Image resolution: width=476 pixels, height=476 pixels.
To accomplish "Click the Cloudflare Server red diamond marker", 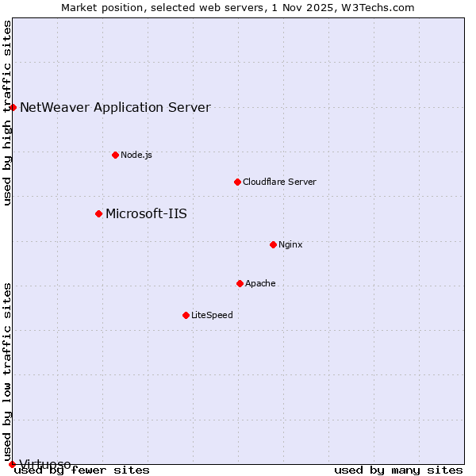I will (x=237, y=182).
